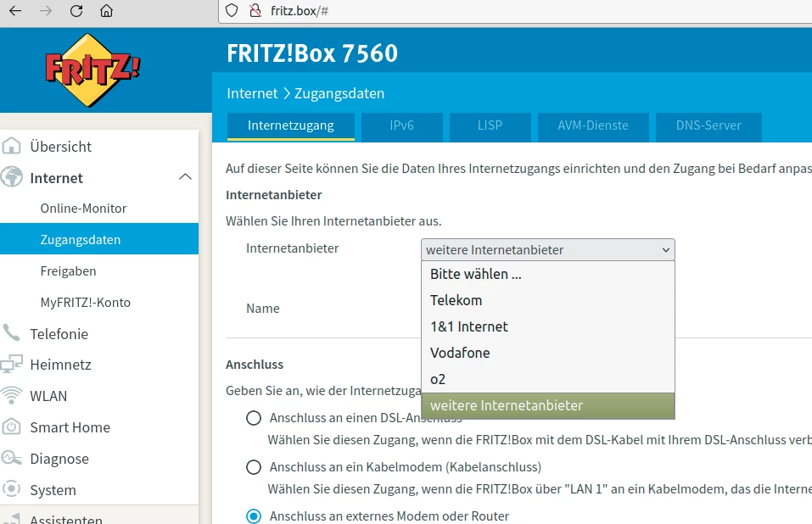Click the Heimnetz network icon
The height and width of the screenshot is (524, 812).
pos(11,364)
